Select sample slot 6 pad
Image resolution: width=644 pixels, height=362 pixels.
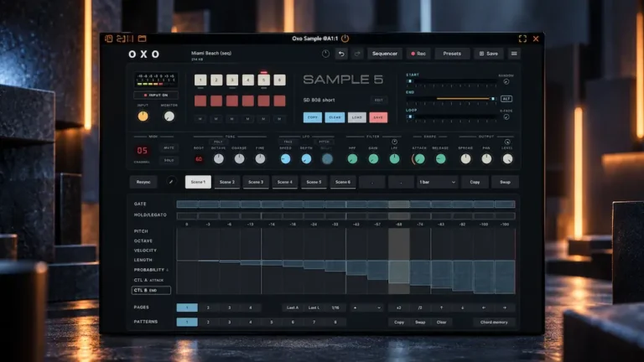click(279, 80)
